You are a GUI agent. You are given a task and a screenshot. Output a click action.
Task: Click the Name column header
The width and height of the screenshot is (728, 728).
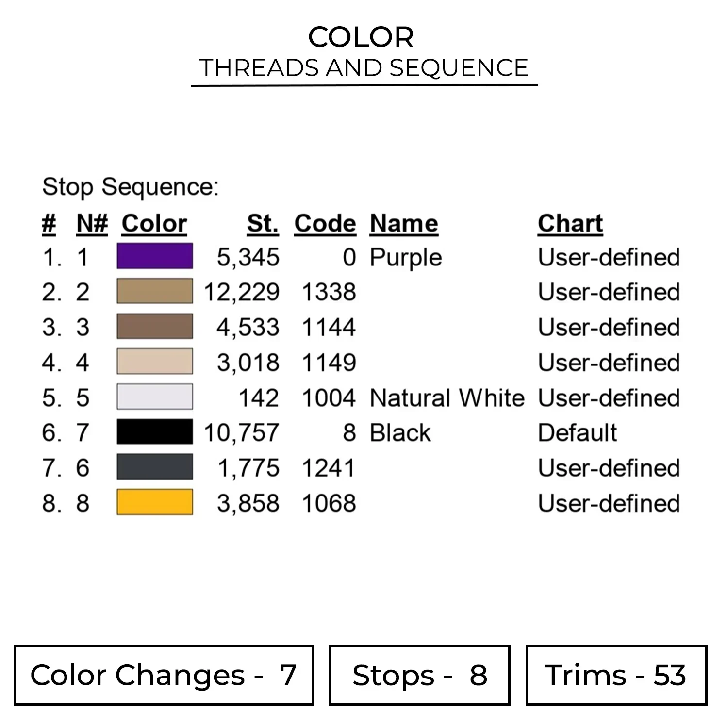pyautogui.click(x=404, y=224)
